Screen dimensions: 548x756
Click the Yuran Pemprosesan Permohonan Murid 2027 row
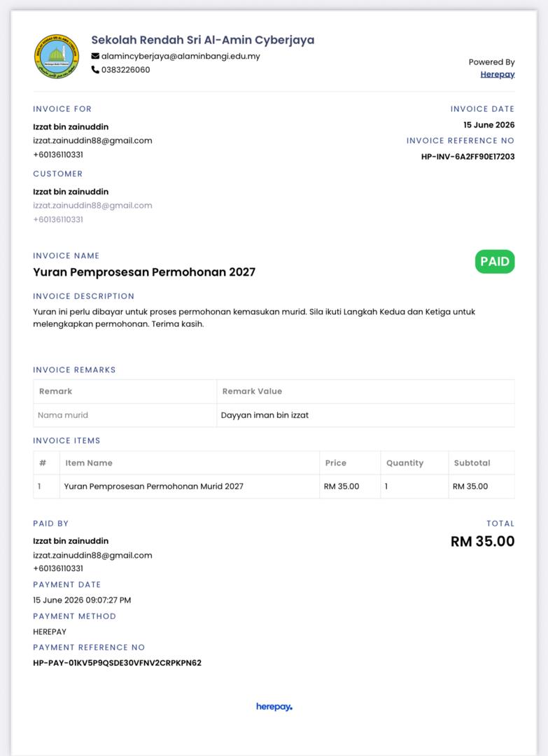pyautogui.click(x=274, y=486)
